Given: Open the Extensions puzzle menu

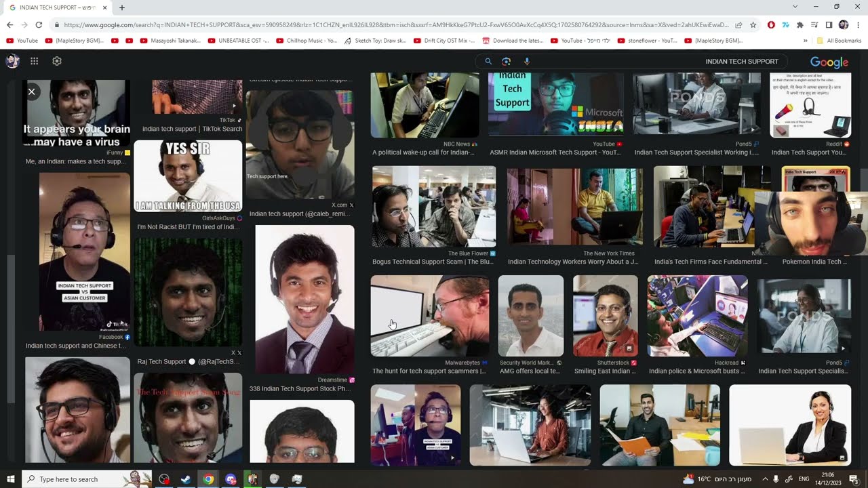Looking at the screenshot, I should tap(800, 25).
